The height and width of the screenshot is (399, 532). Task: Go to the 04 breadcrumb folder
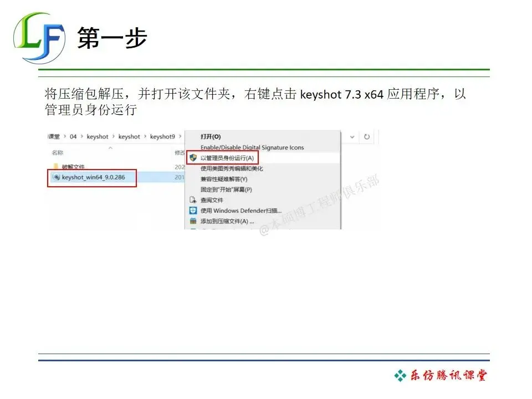tap(73, 136)
